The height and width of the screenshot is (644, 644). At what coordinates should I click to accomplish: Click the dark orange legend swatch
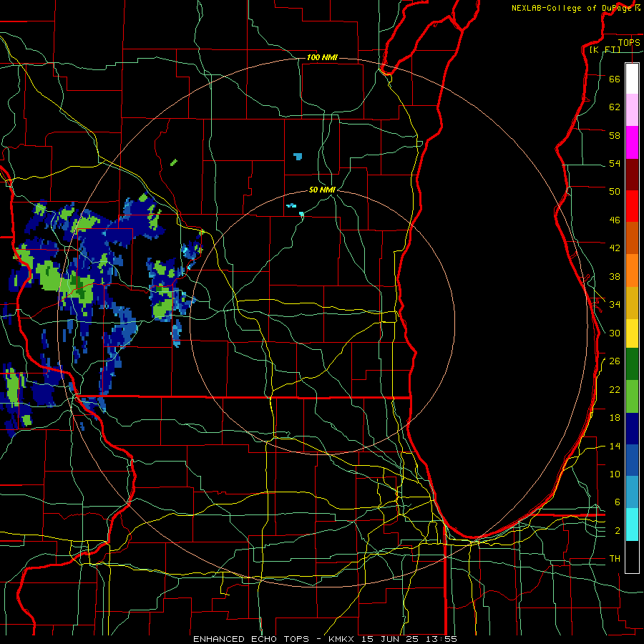tap(632, 238)
